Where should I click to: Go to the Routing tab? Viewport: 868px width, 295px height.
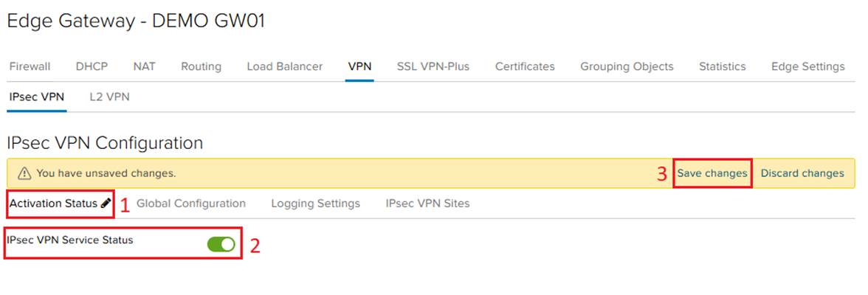[201, 66]
